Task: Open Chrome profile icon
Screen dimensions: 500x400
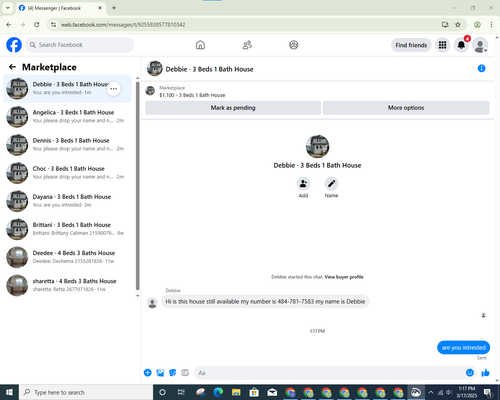Action: [x=477, y=25]
